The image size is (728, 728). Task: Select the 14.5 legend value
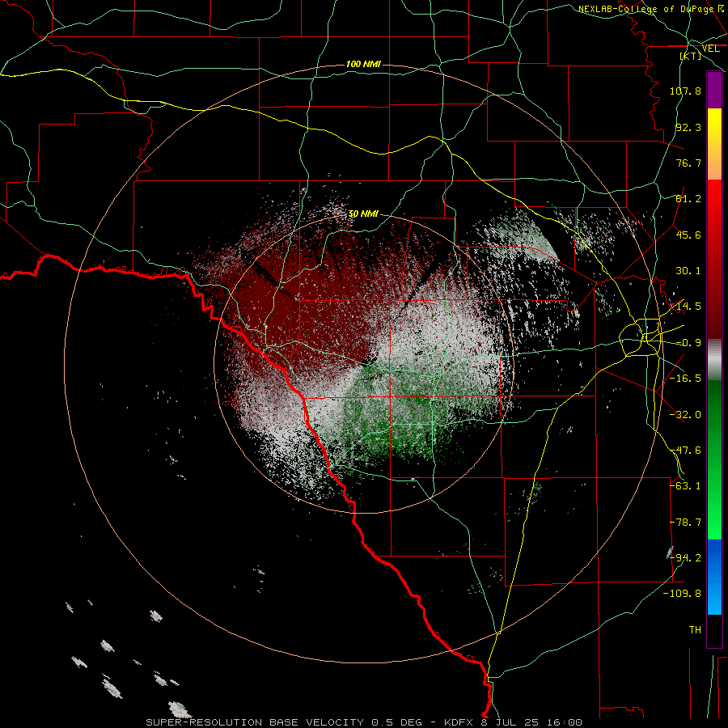(688, 307)
